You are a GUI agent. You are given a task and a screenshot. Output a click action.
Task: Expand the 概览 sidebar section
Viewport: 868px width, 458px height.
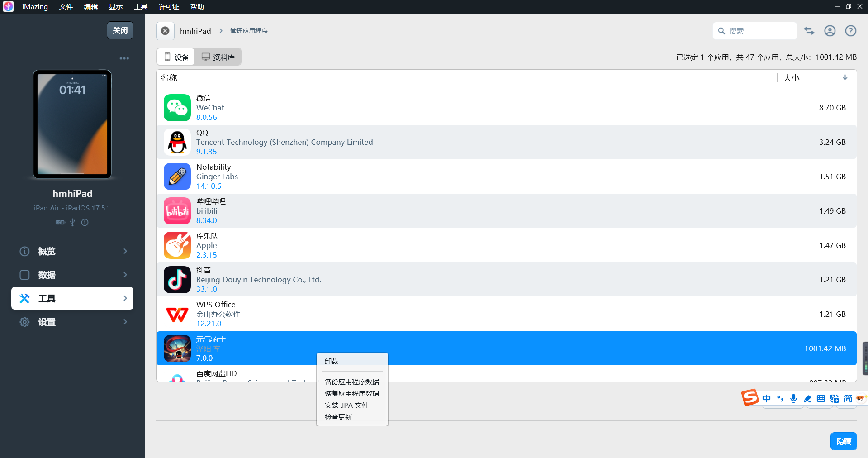click(72, 251)
